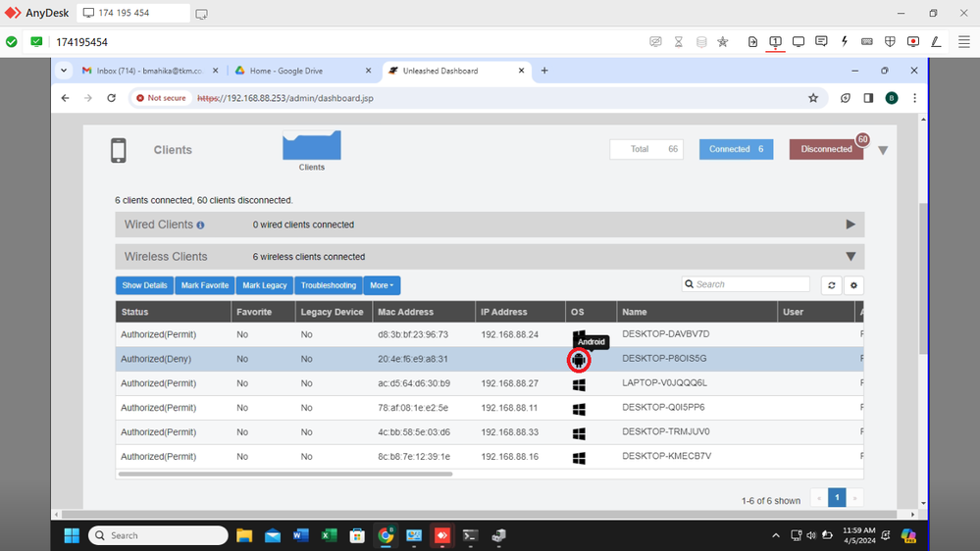The image size is (980, 551).
Task: Click the Show Details button
Action: (144, 285)
